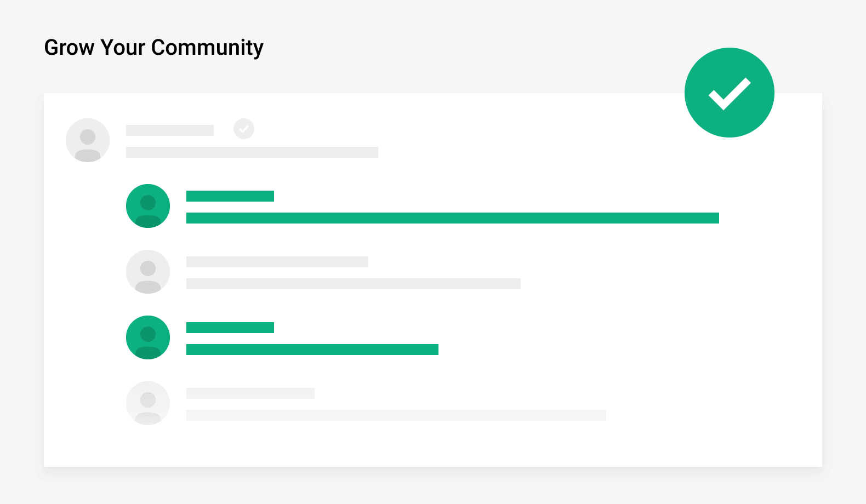Select the longest green comment text bar
Image resolution: width=866 pixels, height=504 pixels.
pyautogui.click(x=453, y=218)
